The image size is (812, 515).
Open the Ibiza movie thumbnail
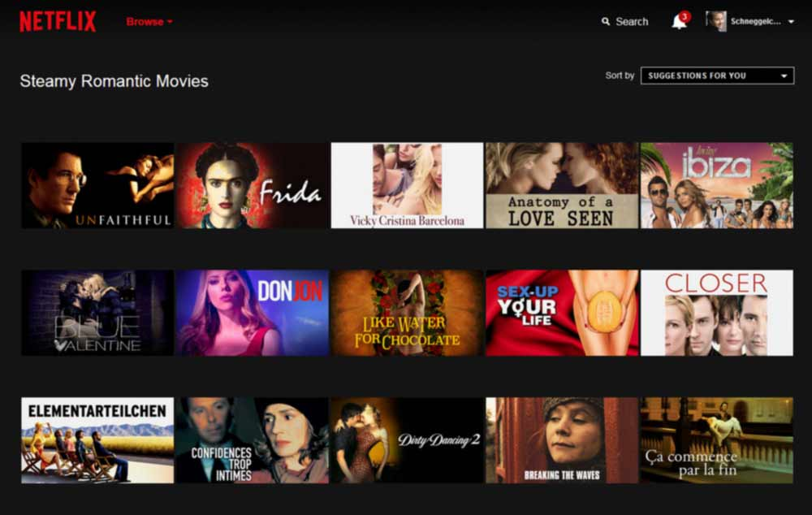click(x=717, y=184)
